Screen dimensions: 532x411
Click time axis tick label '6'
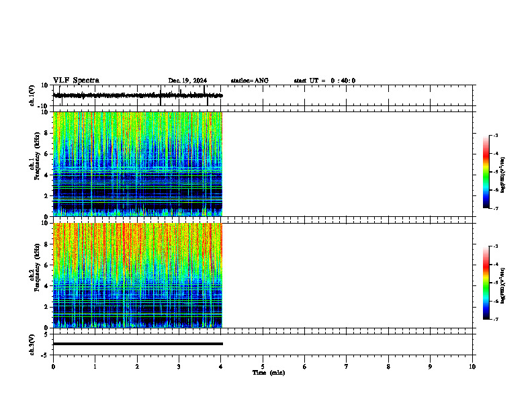(304, 367)
